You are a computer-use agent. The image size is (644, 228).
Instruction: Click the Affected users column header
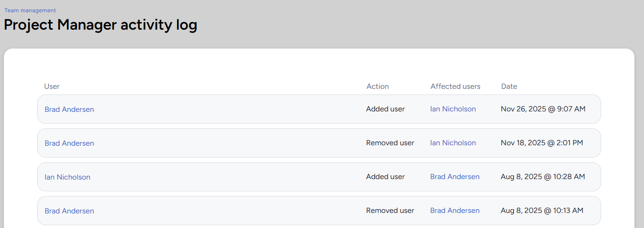tap(455, 86)
